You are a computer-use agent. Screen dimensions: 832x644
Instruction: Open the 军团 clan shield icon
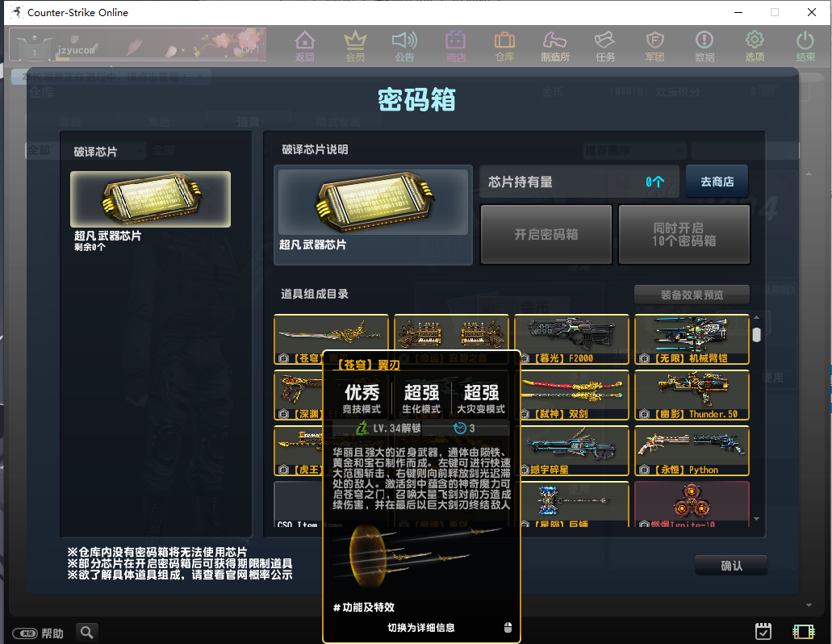point(654,44)
